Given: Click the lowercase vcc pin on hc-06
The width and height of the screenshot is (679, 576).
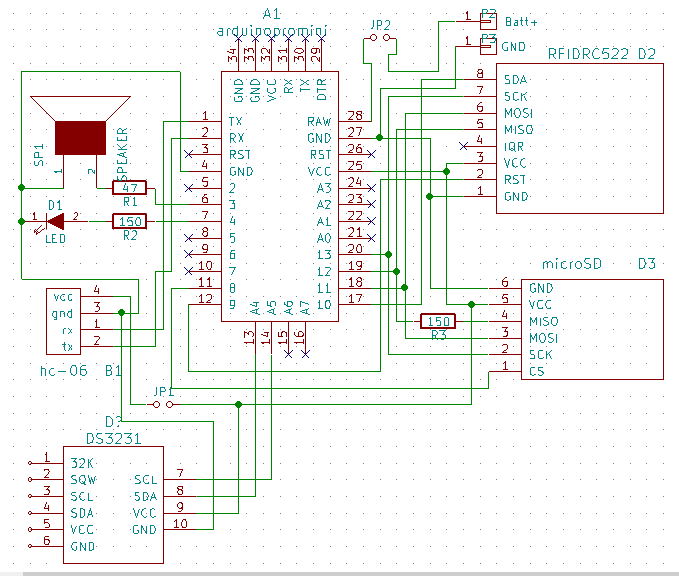Looking at the screenshot, I should tap(63, 298).
